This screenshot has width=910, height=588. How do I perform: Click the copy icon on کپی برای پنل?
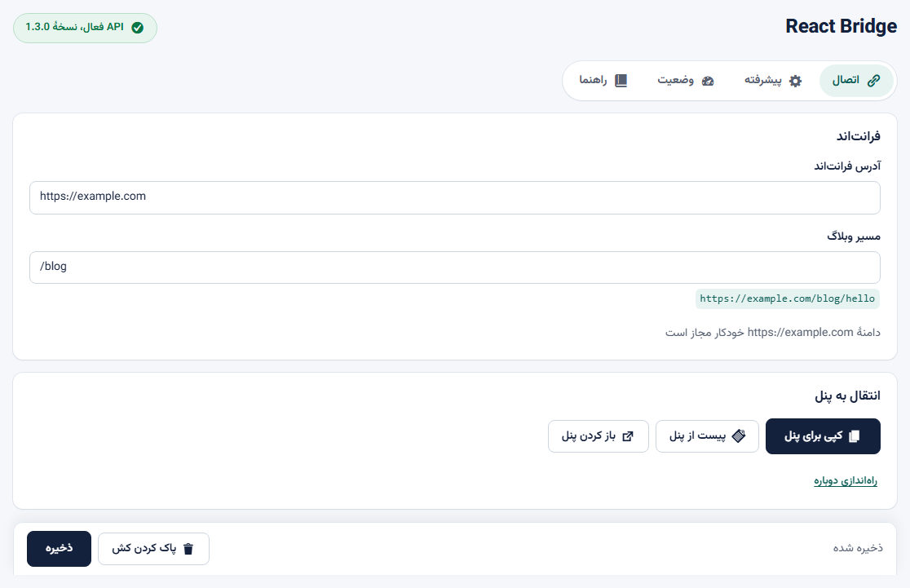(x=855, y=436)
